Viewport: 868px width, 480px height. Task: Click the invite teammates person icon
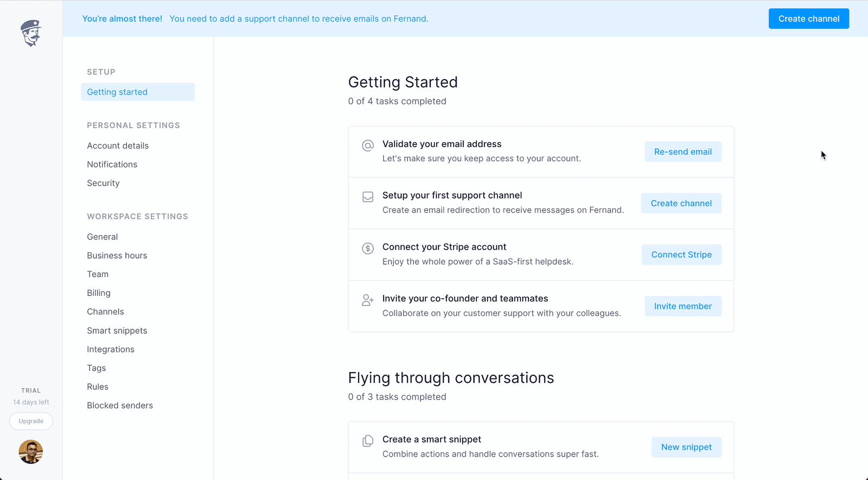tap(368, 300)
